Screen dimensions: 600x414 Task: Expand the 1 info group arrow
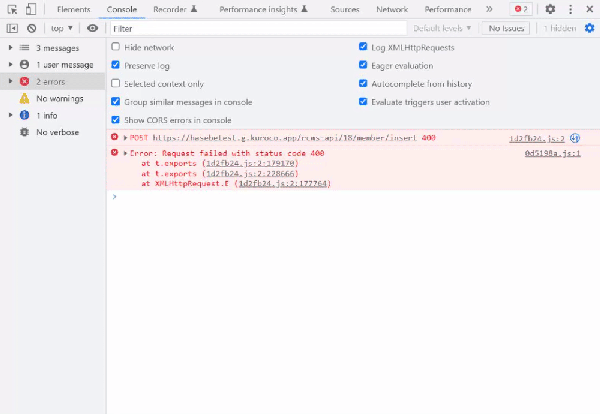tap(10, 115)
